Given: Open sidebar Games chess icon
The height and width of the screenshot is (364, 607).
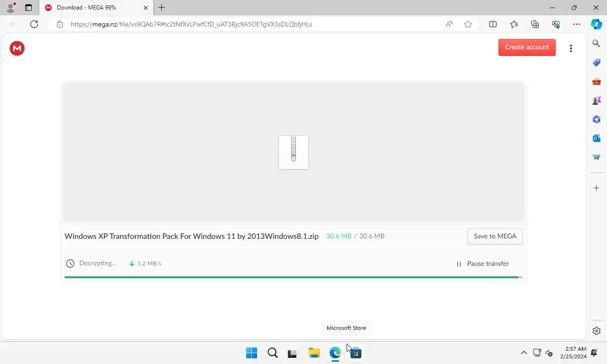Looking at the screenshot, I should (x=597, y=100).
